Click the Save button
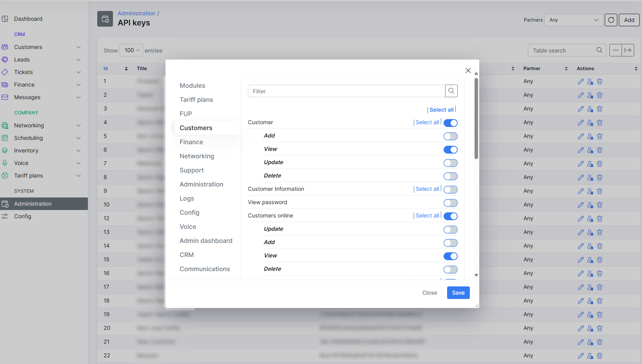The image size is (642, 364). click(x=458, y=293)
